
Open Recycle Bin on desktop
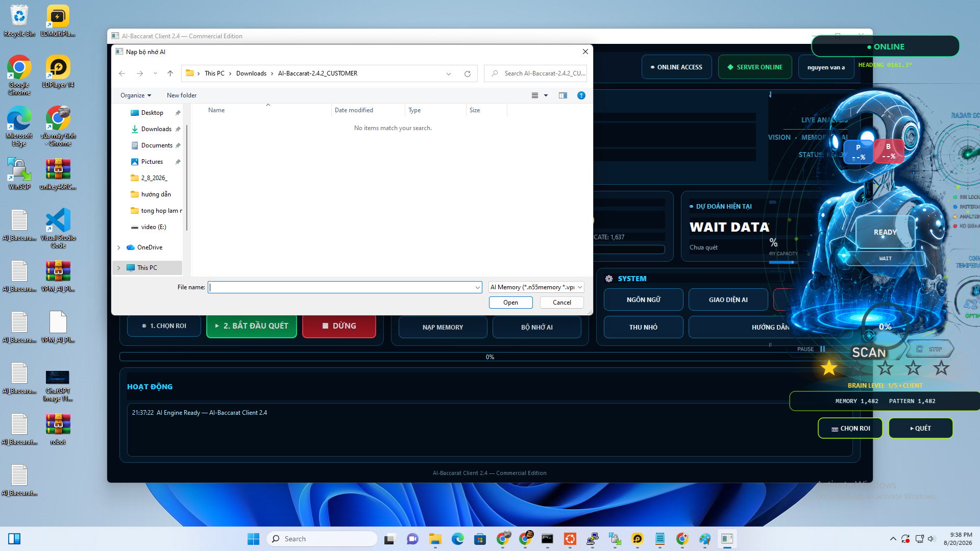point(19,20)
